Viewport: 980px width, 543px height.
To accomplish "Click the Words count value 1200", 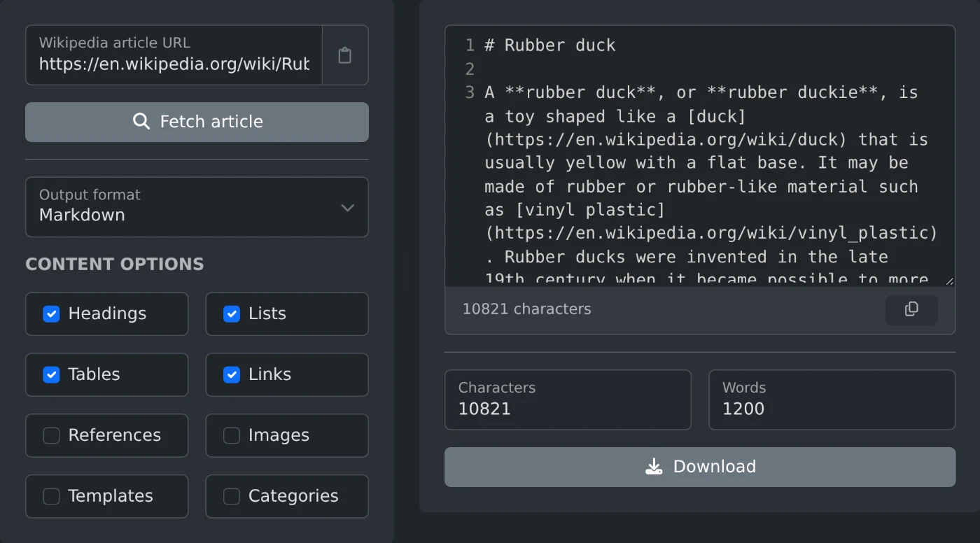I will [x=743, y=409].
